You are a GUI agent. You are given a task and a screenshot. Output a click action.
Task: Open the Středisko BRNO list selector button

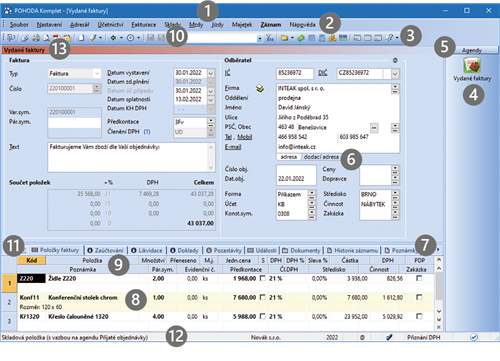[395, 194]
